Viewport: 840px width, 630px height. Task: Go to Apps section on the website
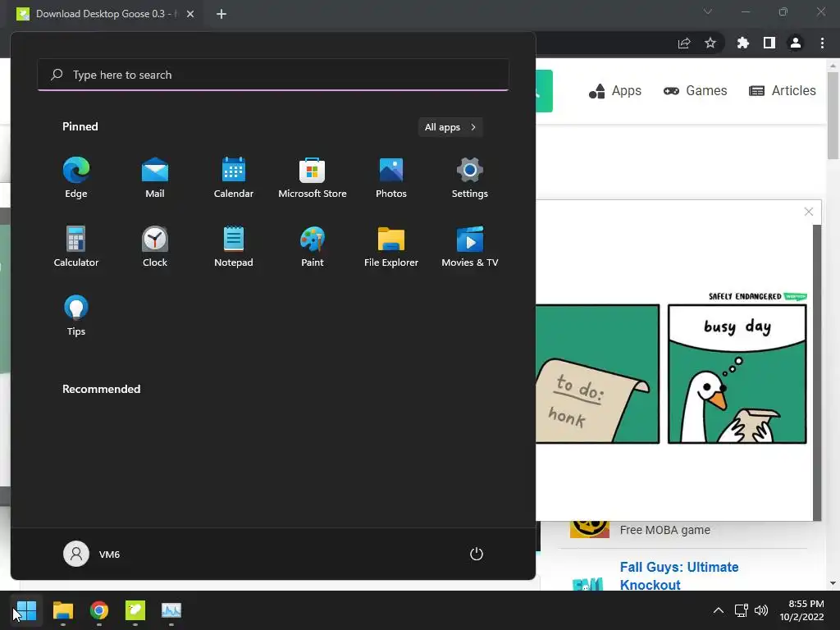615,90
